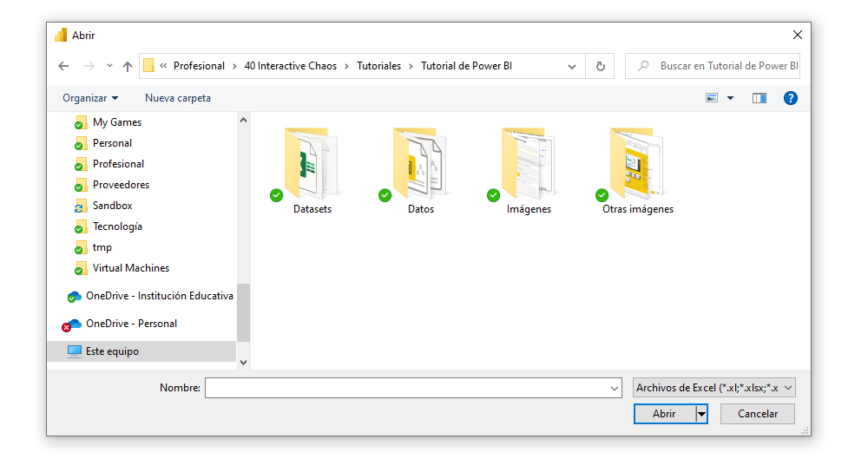Image resolution: width=868 pixels, height=472 pixels.
Task: Click the back navigation arrow
Action: pyautogui.click(x=63, y=66)
